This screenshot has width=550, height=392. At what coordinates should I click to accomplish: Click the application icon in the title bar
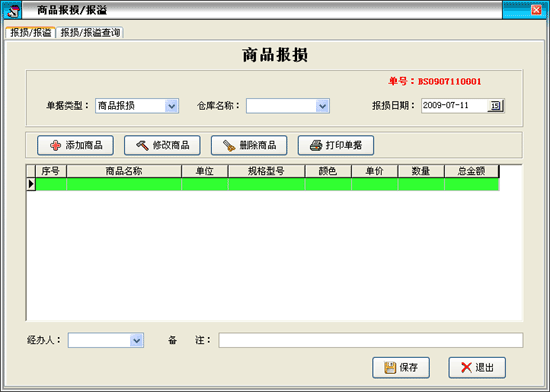13,11
